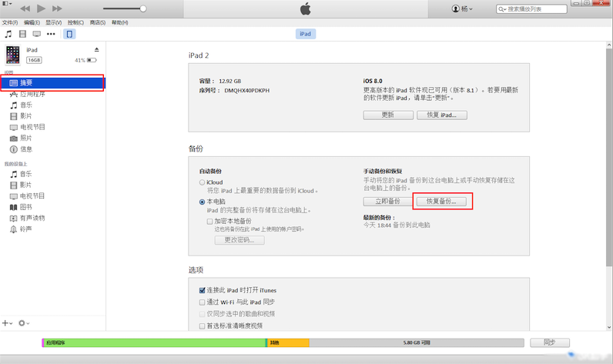Click the 5.80 GB 可用 free space label
The height and width of the screenshot is (364, 613).
[417, 342]
